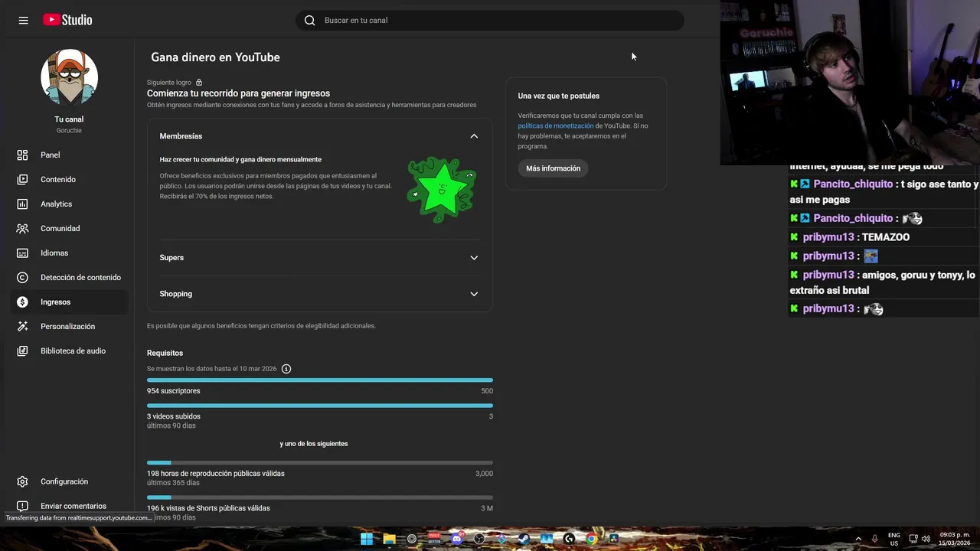Click the Ingresos dollar icon
The image size is (980, 551).
tap(23, 302)
